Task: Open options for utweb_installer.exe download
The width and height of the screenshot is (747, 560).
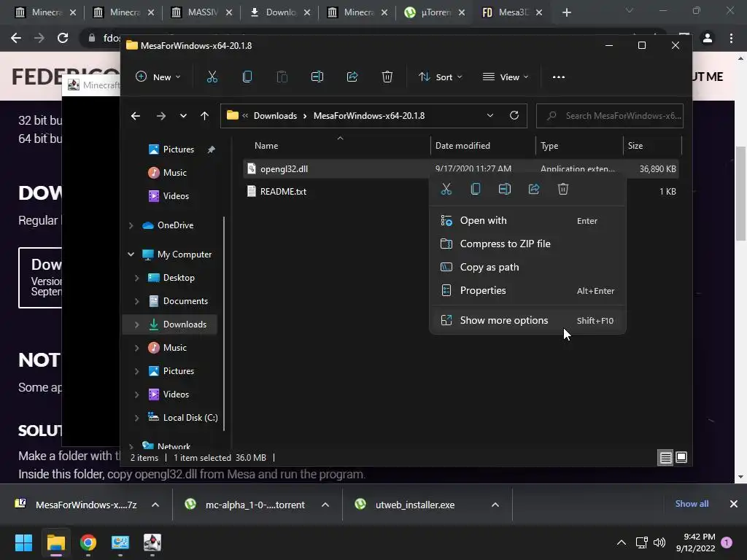Action: tap(495, 505)
